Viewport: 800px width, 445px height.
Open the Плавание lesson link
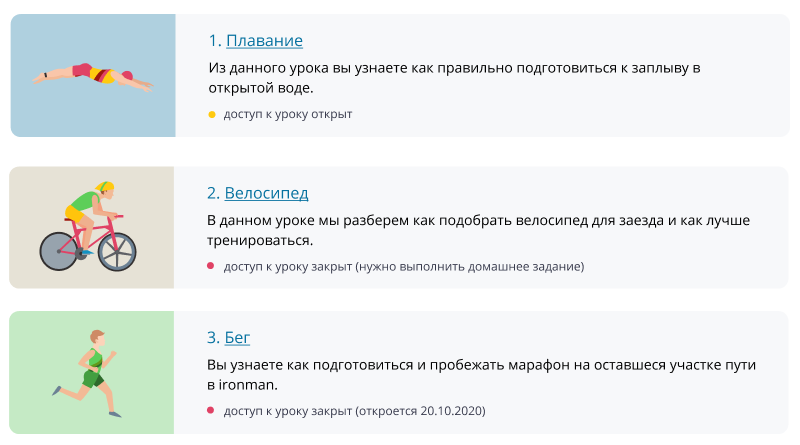(264, 40)
